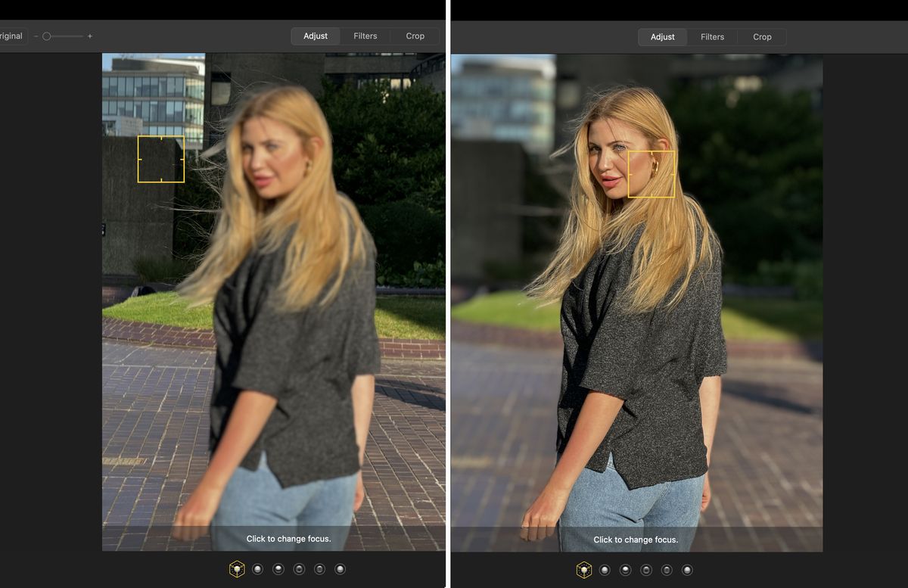Select the Natural Light lighting sphere
The width and height of the screenshot is (908, 588).
coord(257,568)
